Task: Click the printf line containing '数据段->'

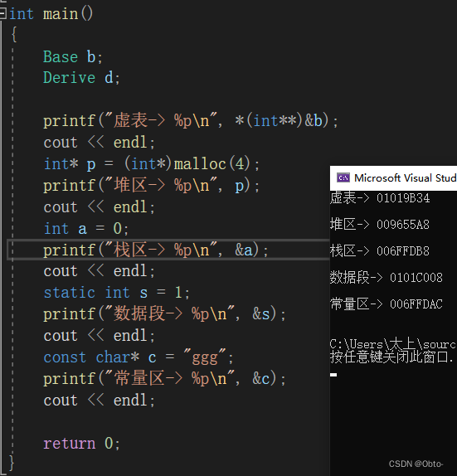Action: point(164,314)
